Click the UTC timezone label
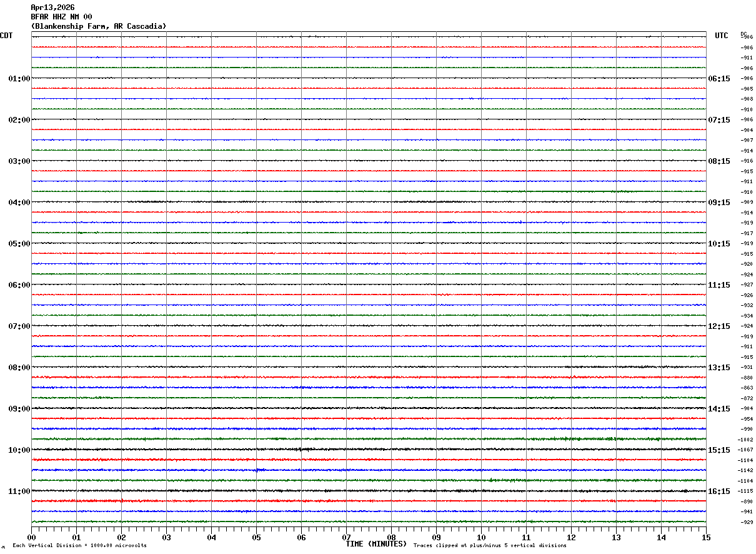Screen dimensions: 756x554 coord(722,36)
